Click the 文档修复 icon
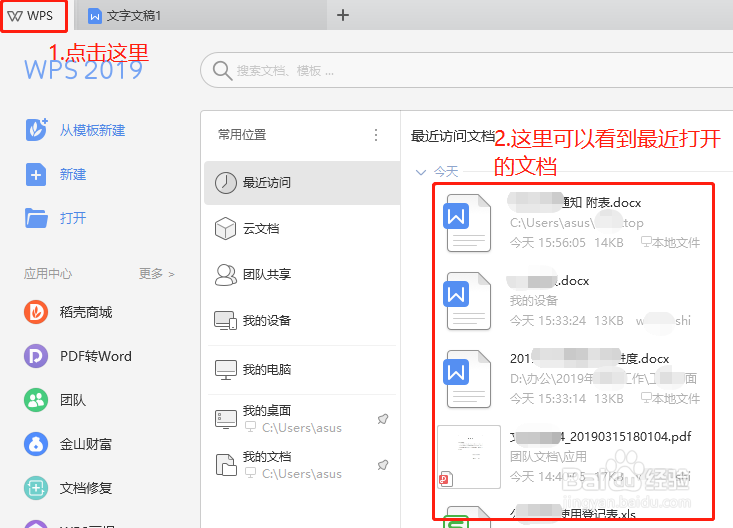 (36, 488)
